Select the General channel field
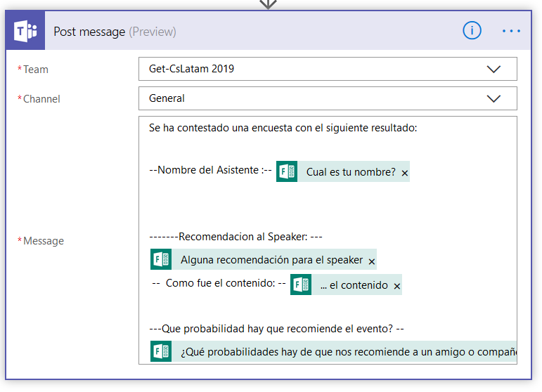Viewport: 542px width, 392px height. (x=309, y=99)
